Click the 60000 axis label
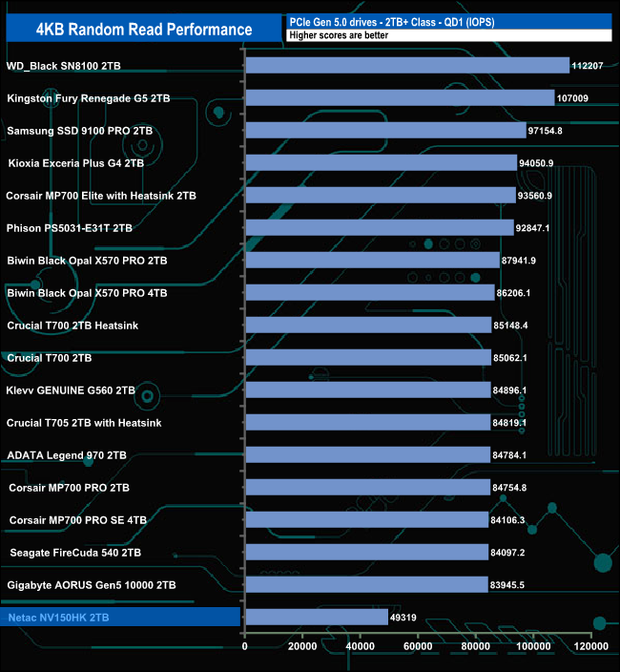 pos(418,646)
